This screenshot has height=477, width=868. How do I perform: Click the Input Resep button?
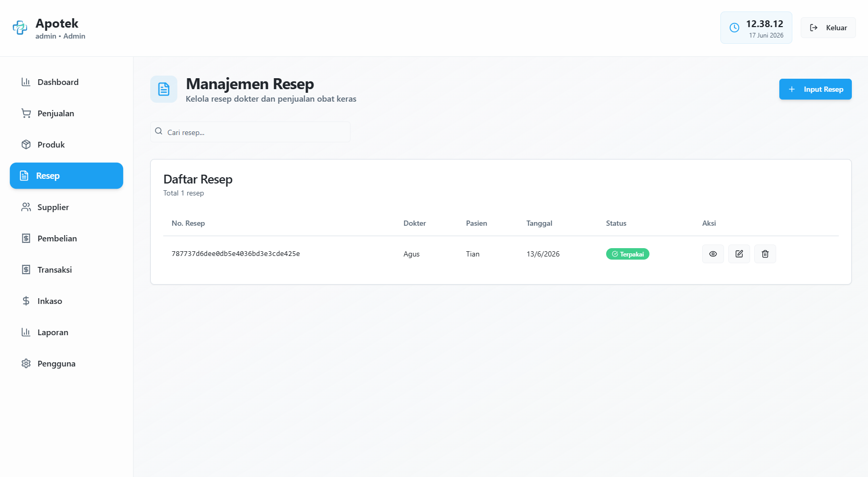[815, 89]
